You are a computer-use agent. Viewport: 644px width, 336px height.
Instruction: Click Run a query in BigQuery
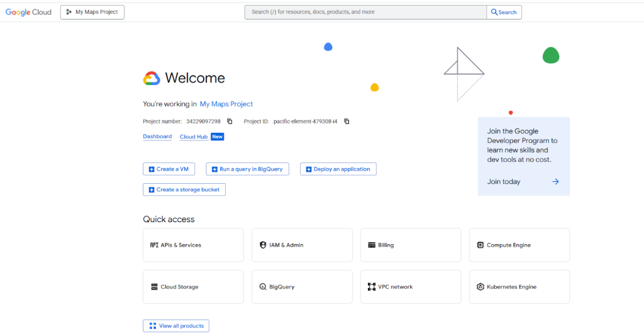point(247,169)
